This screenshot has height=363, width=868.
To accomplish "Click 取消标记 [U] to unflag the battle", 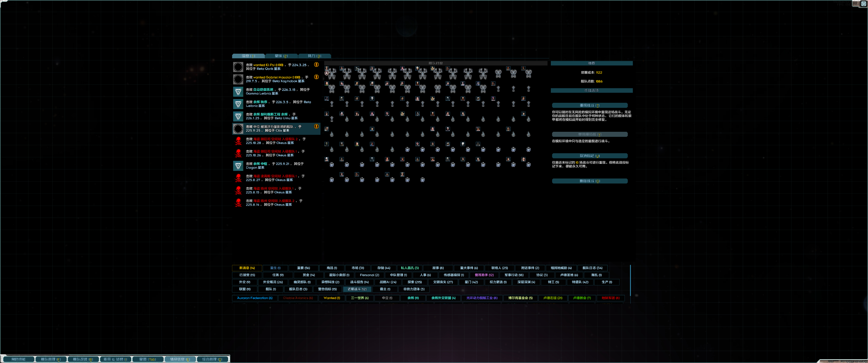I will 590,155.
